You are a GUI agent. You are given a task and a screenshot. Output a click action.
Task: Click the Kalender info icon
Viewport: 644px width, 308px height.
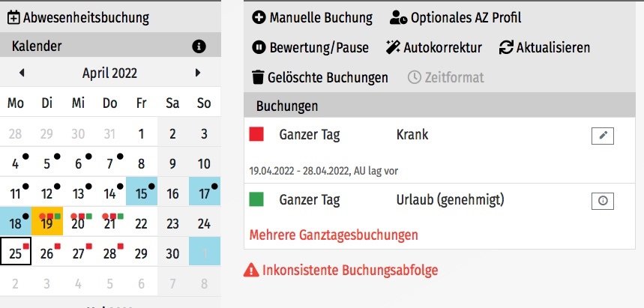point(199,46)
